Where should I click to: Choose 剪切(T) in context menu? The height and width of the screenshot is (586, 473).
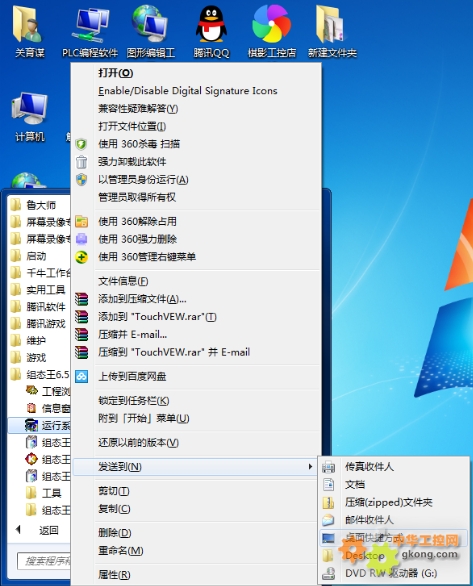(114, 491)
